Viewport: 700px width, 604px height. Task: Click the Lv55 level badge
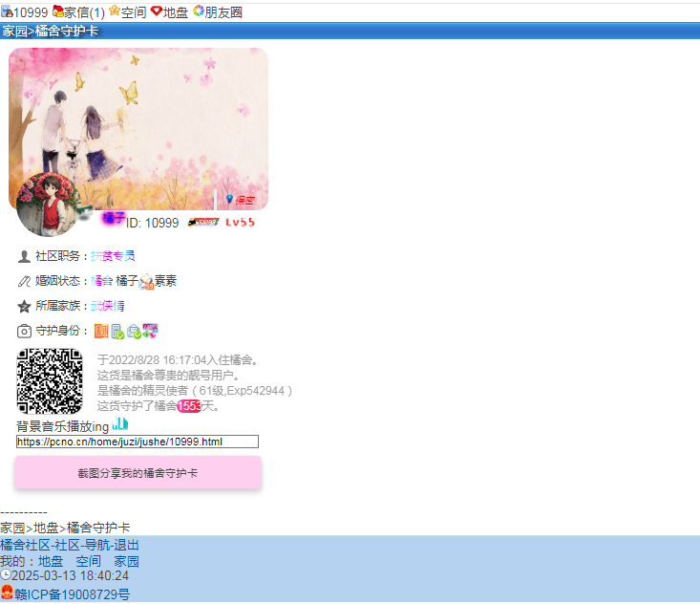click(x=241, y=222)
